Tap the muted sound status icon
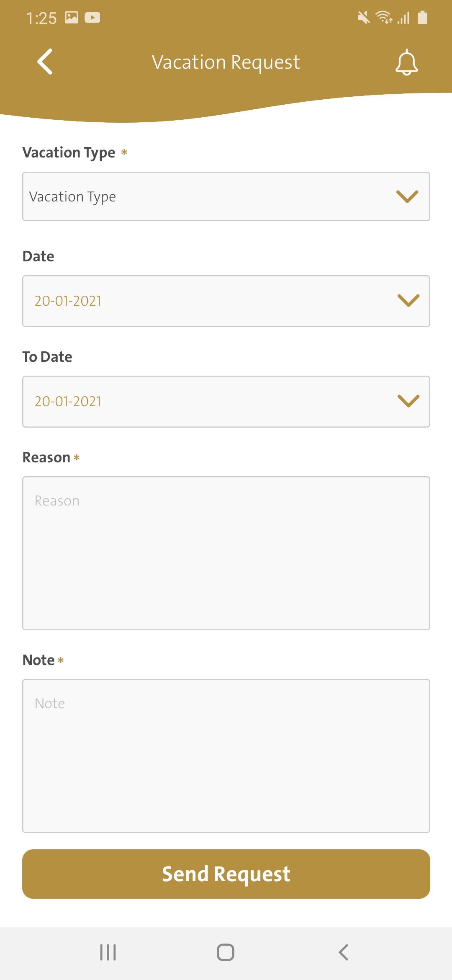Screen dimensions: 452x980 coord(364,18)
